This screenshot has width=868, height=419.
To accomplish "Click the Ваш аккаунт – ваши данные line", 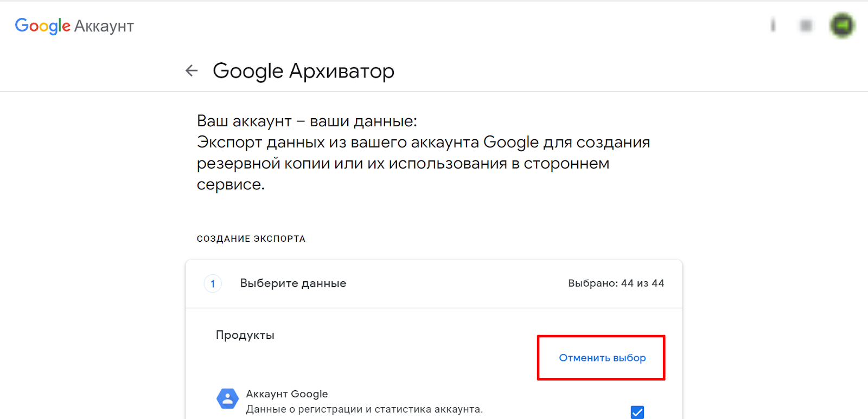I will tap(307, 121).
